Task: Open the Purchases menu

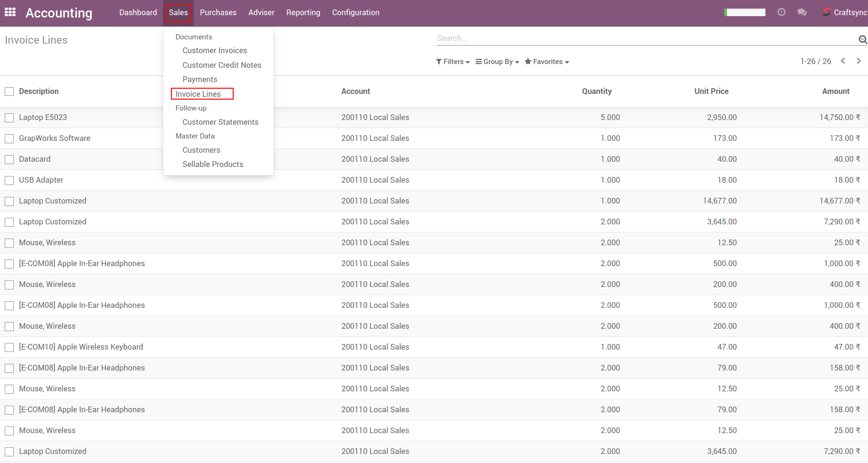Action: [x=218, y=12]
